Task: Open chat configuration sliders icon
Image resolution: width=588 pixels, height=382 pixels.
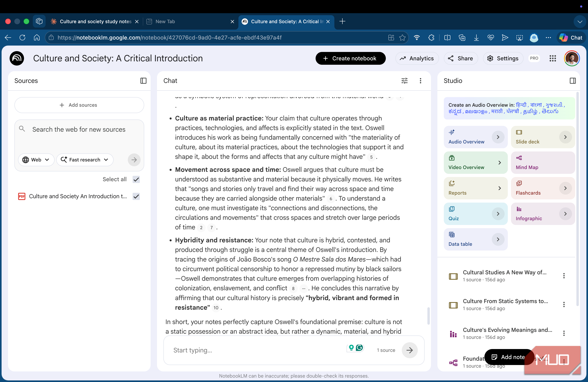Action: pos(404,81)
